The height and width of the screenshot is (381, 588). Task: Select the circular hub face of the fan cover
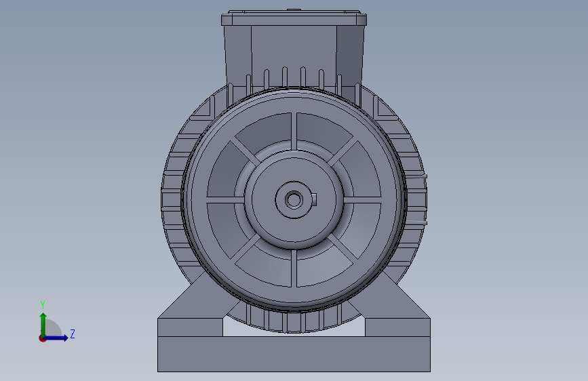pos(294,200)
